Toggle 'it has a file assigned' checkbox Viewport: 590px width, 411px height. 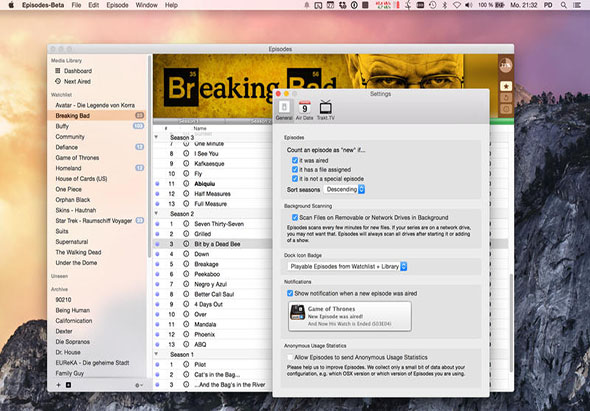pos(295,169)
